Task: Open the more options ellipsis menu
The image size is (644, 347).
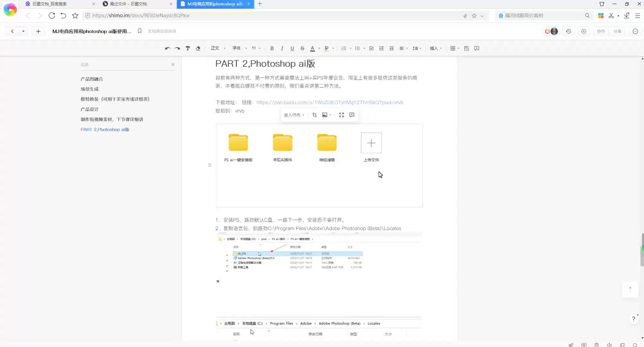Action: pos(635,31)
